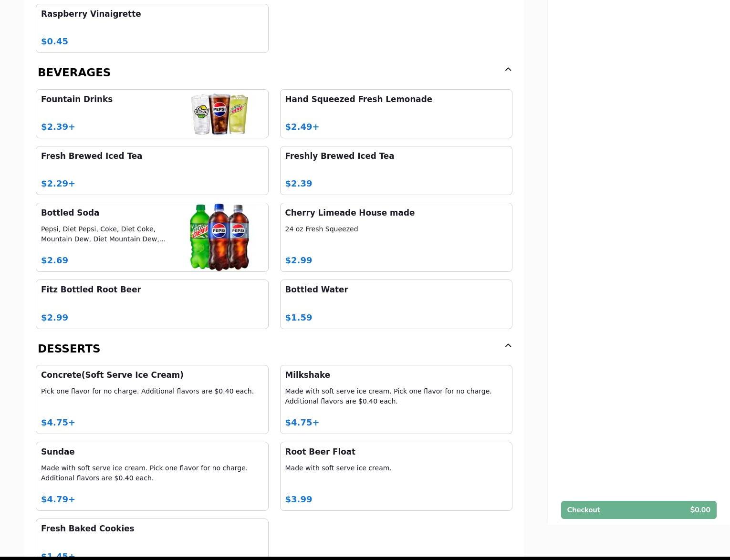This screenshot has height=560, width=730.
Task: Open Concrete (Soft Serve Ice Cream) item
Action: (152, 399)
